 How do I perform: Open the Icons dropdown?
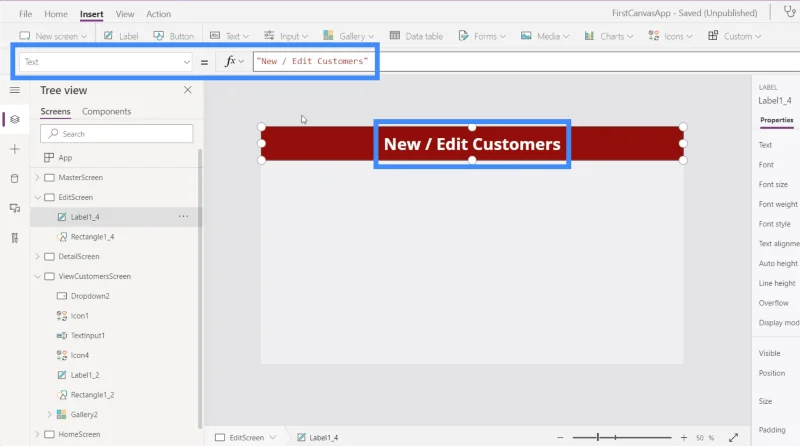tap(670, 36)
